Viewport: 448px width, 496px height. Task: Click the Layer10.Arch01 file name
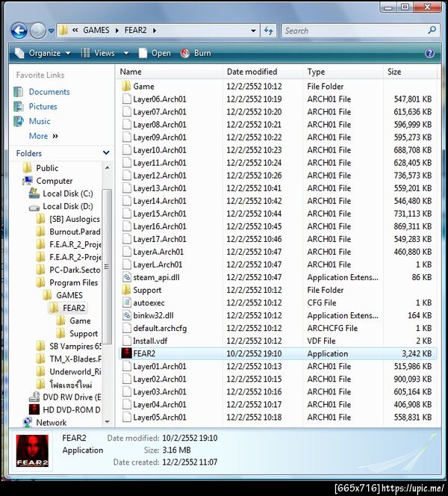click(x=160, y=150)
